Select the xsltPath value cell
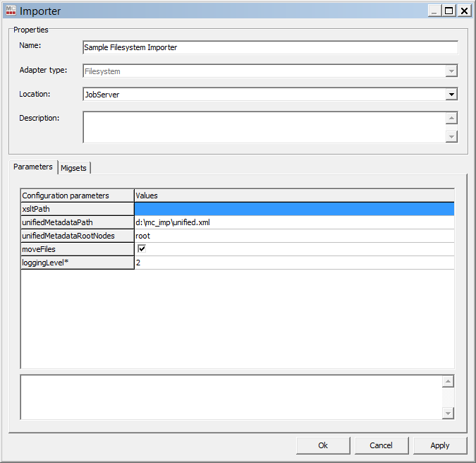Viewport: 476px width, 463px height. click(293, 209)
